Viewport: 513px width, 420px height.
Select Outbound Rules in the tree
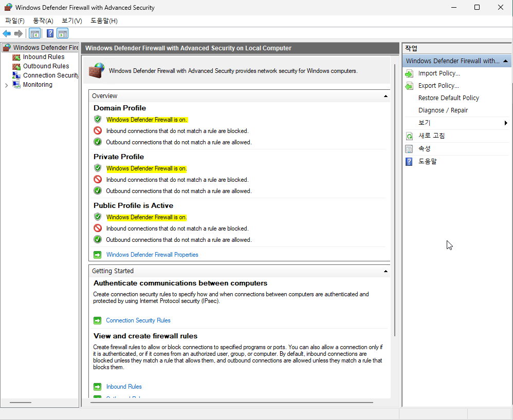46,66
